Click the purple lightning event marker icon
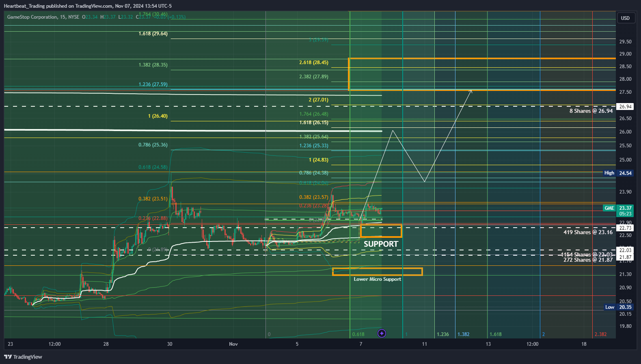 pos(382,334)
